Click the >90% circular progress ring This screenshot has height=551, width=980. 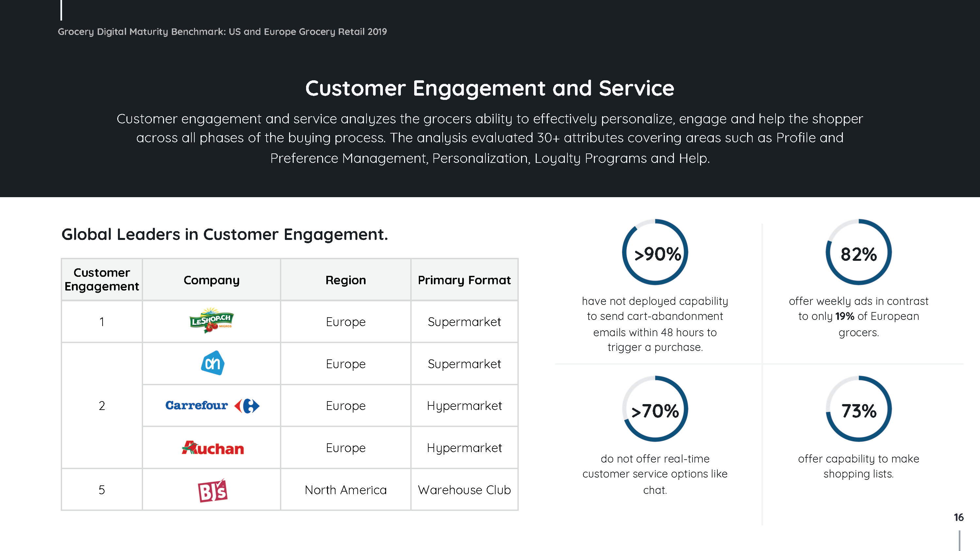pyautogui.click(x=655, y=252)
